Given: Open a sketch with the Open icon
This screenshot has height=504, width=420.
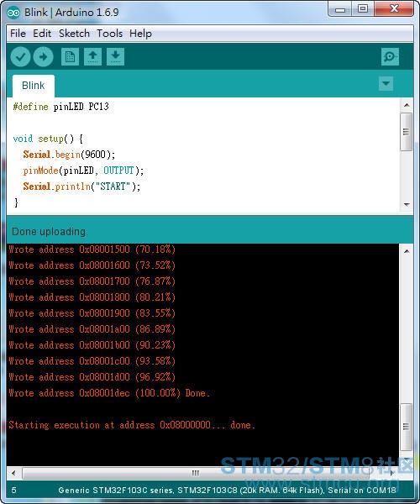Looking at the screenshot, I should [93, 57].
